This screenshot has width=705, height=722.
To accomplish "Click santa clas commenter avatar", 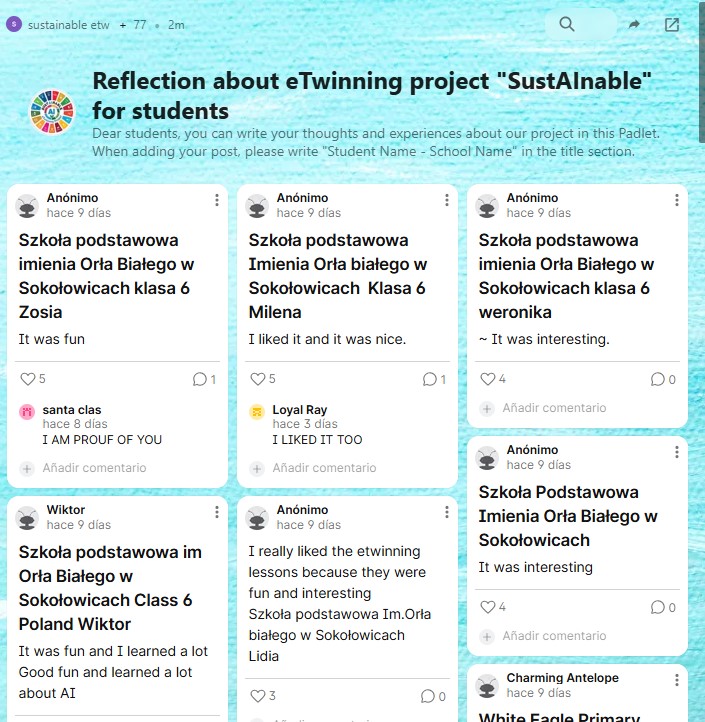I will [27, 412].
